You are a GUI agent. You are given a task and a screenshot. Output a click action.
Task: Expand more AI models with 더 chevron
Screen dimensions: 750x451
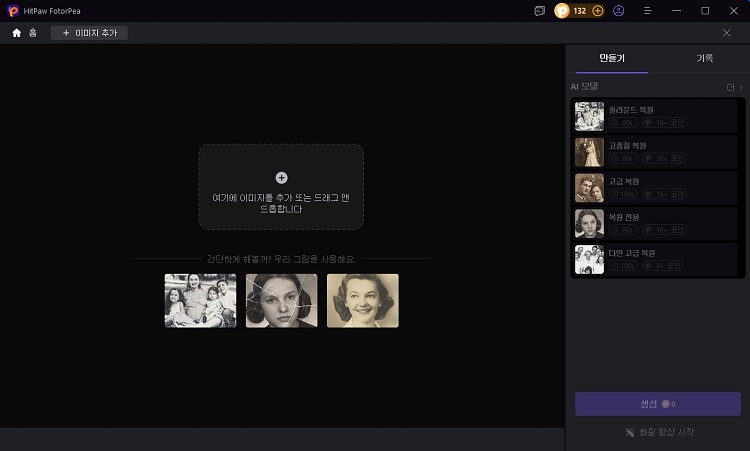[735, 88]
